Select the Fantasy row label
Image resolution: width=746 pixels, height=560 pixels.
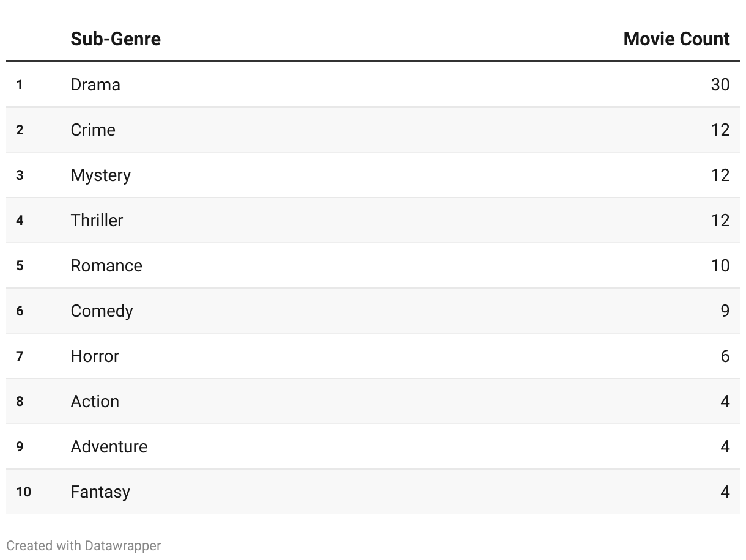[x=100, y=492]
